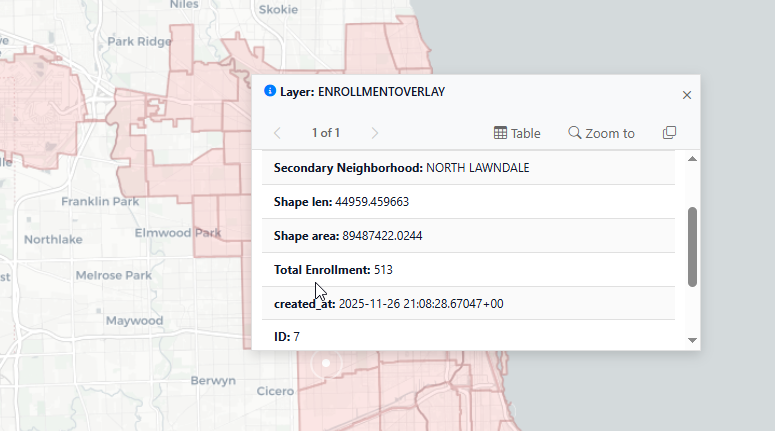
Task: Click the Berwyn map label
Action: (214, 381)
